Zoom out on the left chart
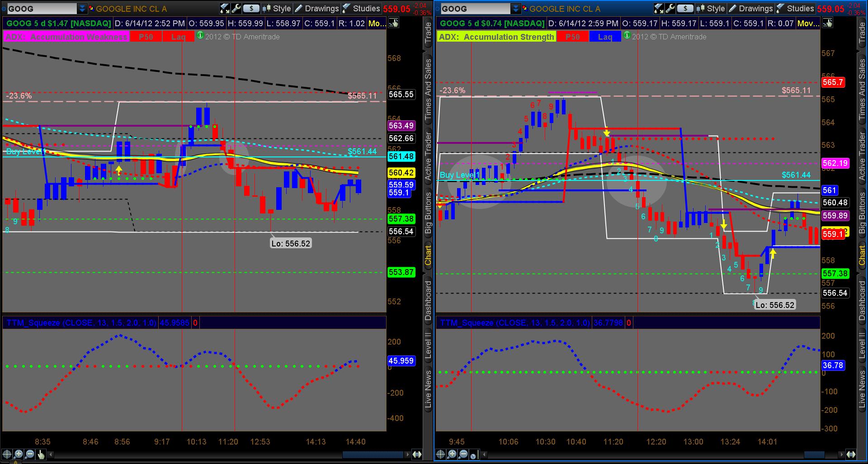 click(x=30, y=455)
